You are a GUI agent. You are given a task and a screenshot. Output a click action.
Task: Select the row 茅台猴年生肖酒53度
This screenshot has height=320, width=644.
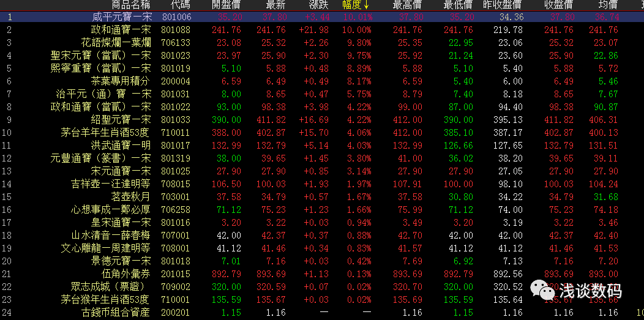[322, 299]
